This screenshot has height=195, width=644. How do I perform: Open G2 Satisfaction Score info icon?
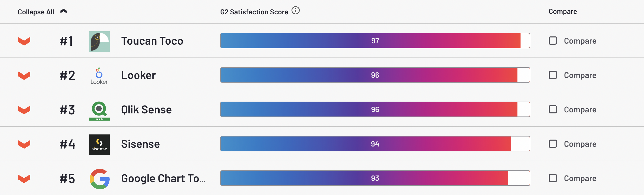pos(296,11)
